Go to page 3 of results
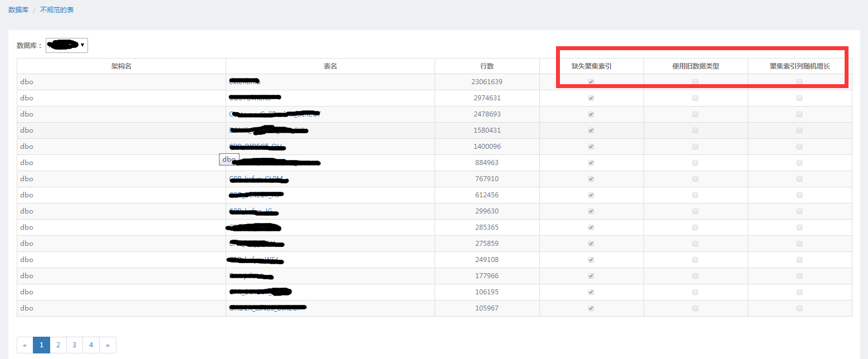This screenshot has width=868, height=359. click(74, 345)
